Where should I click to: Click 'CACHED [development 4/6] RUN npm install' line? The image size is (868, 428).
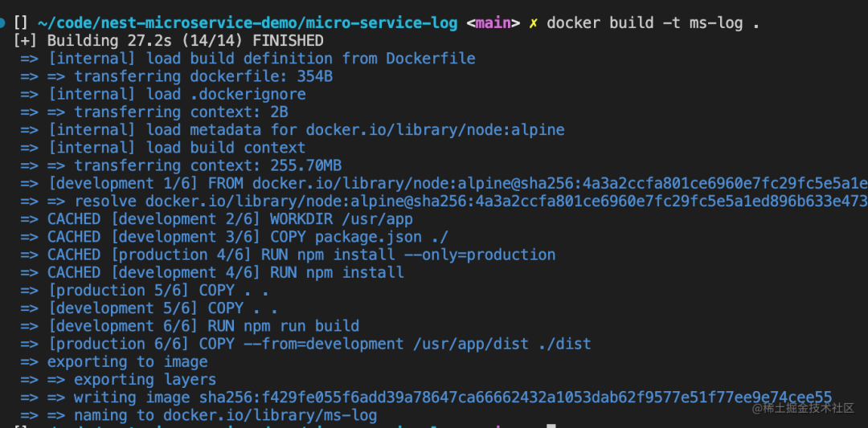coord(212,272)
